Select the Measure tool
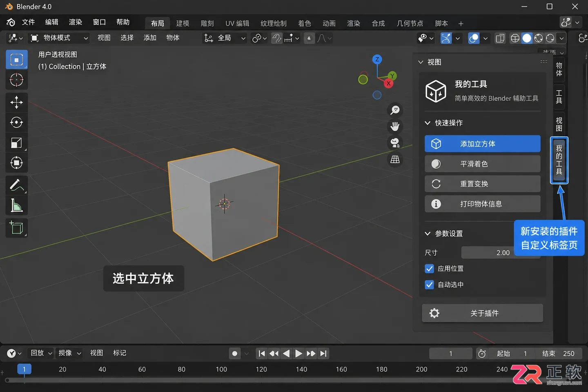 click(x=16, y=205)
